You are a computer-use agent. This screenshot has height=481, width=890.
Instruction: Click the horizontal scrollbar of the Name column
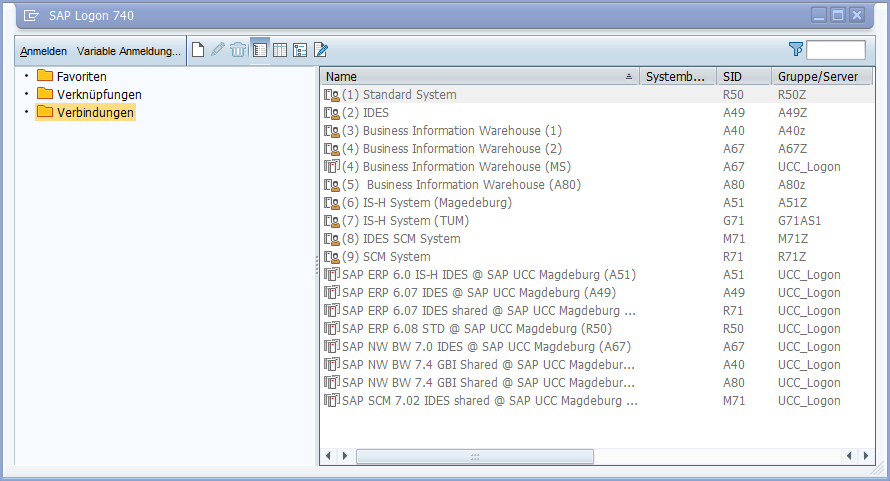pyautogui.click(x=474, y=456)
